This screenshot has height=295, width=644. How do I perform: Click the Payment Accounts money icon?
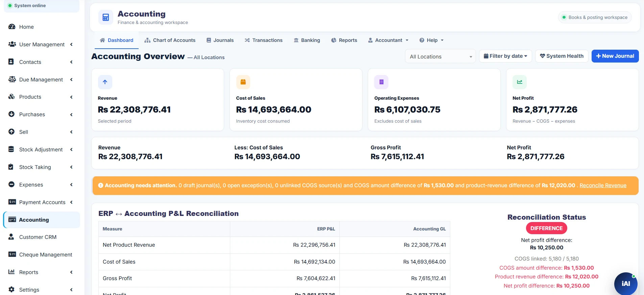point(12,202)
